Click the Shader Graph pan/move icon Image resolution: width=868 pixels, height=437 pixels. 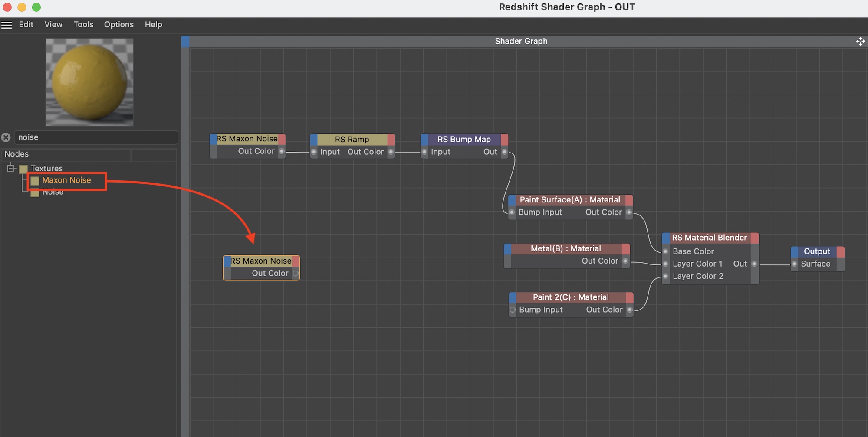pos(860,41)
